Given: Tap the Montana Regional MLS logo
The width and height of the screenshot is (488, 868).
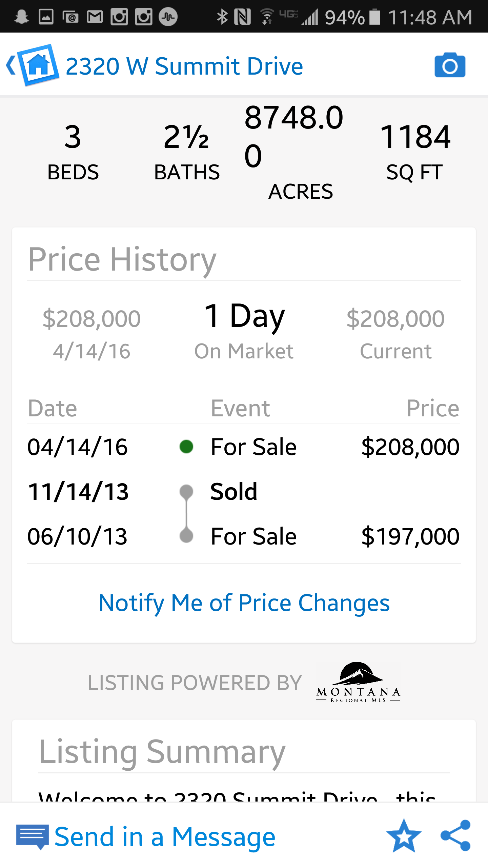Looking at the screenshot, I should click(x=358, y=682).
